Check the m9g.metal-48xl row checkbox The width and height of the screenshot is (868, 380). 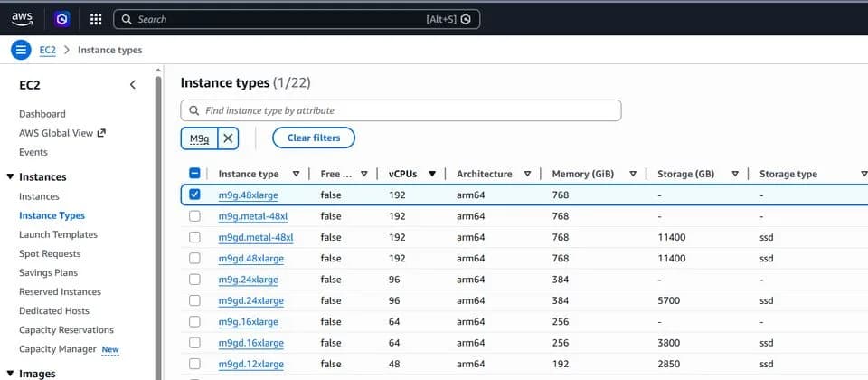tap(194, 216)
